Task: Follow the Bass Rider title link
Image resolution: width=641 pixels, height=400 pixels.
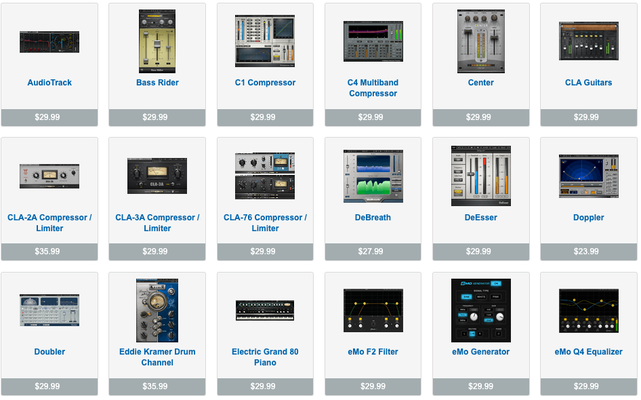Action: (157, 83)
